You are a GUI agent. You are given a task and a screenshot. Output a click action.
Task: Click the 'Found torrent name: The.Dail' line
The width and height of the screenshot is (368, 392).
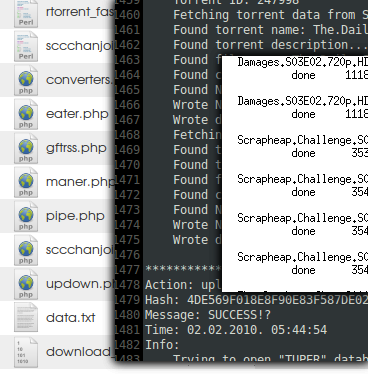(270, 30)
